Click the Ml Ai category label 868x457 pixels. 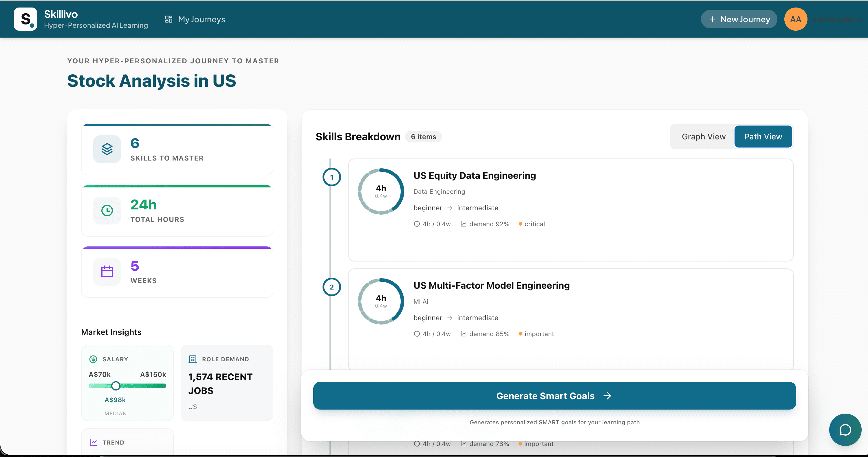[x=421, y=301]
